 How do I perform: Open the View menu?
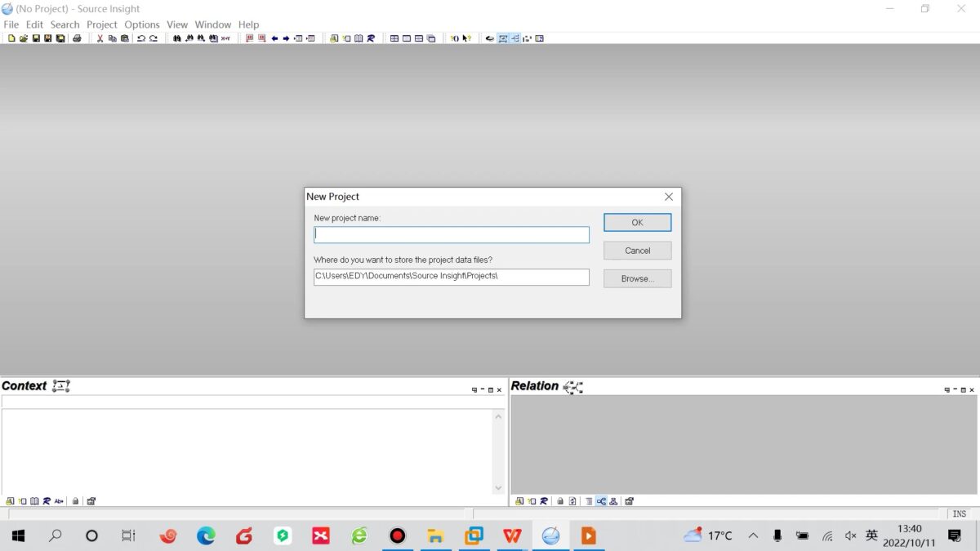[x=177, y=24]
